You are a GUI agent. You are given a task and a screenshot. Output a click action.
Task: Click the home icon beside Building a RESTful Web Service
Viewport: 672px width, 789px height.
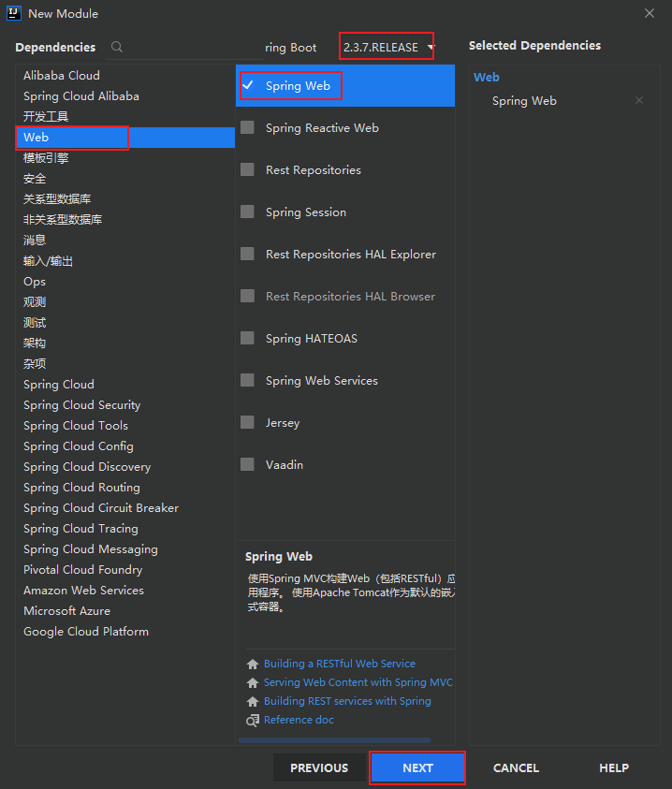pyautogui.click(x=252, y=664)
